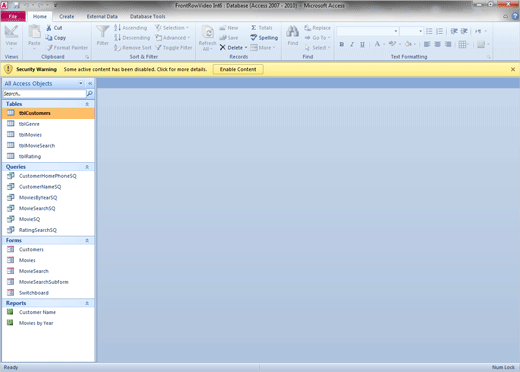The width and height of the screenshot is (520, 372).
Task: Collapse the Queries group
Action: coord(87,167)
